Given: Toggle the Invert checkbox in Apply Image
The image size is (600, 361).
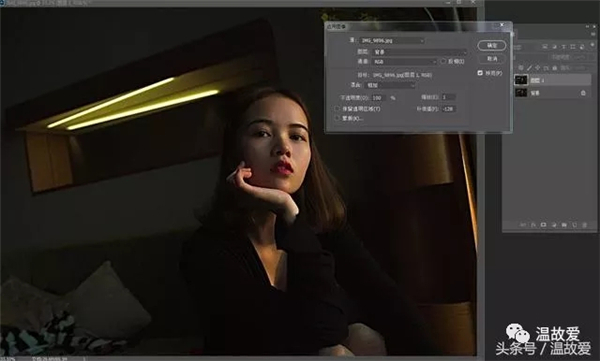Looking at the screenshot, I should (x=443, y=61).
